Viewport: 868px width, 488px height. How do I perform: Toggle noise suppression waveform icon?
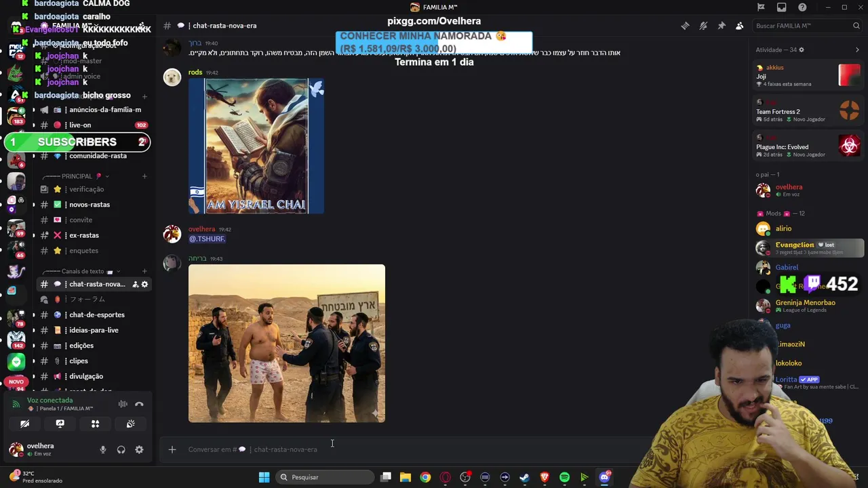pos(123,404)
